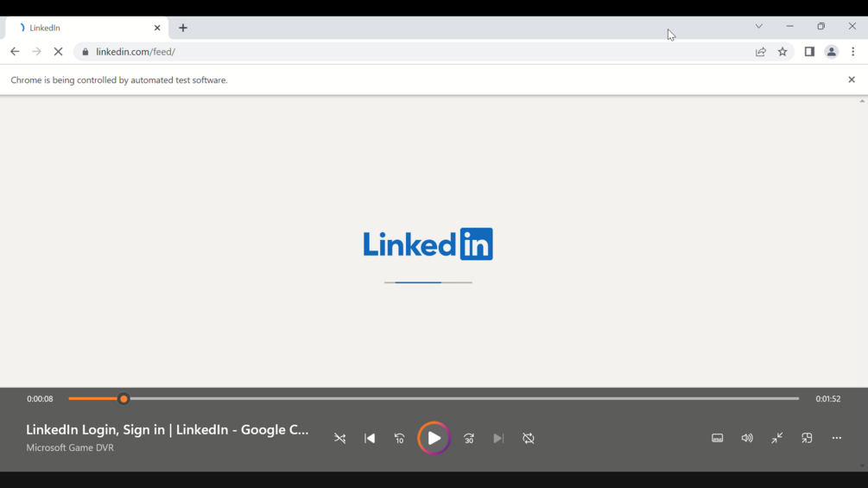Expand the tab search chevron
Screen dimensions: 868x488
pyautogui.click(x=759, y=26)
